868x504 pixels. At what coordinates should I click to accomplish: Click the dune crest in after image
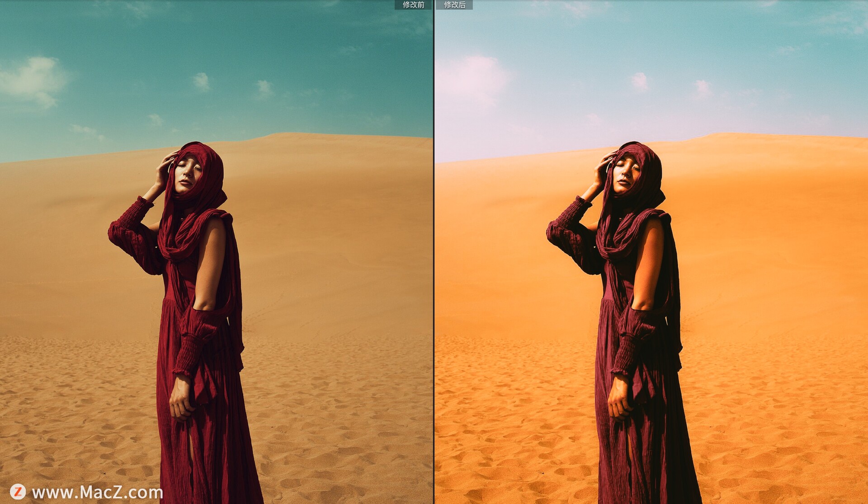click(728, 134)
